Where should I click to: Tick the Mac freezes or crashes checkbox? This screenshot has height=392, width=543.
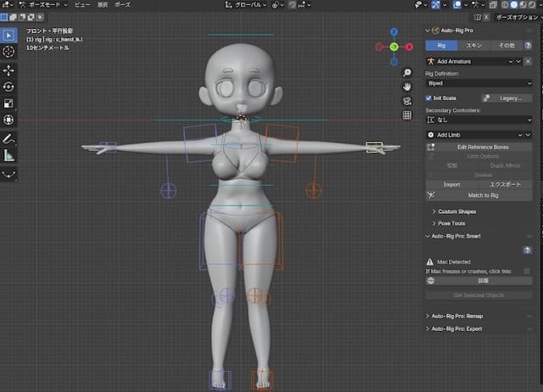click(527, 271)
